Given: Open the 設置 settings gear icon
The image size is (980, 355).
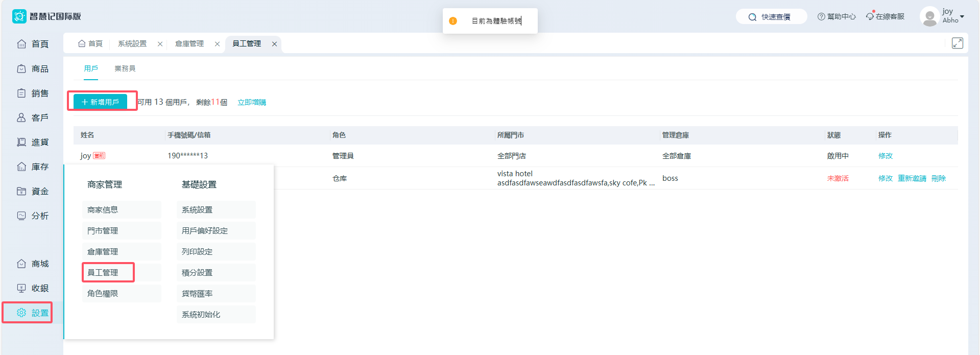Looking at the screenshot, I should [21, 313].
